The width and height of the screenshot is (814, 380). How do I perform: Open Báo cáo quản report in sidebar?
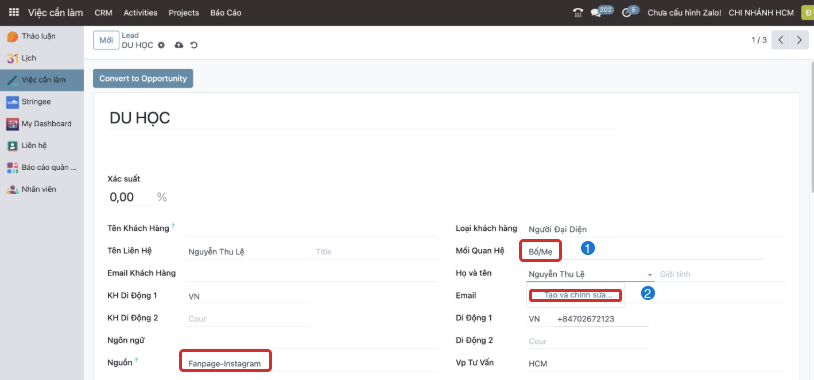[42, 167]
